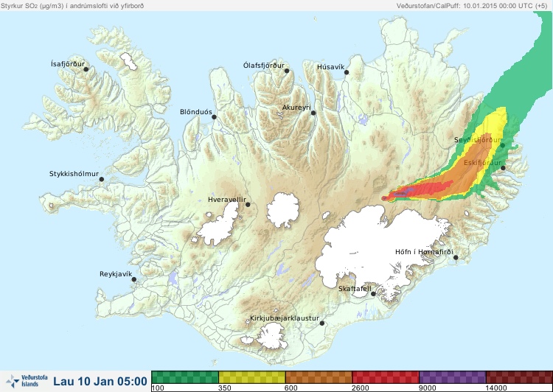Click the legend value 14000
This screenshot has width=553, height=392.
click(x=496, y=388)
